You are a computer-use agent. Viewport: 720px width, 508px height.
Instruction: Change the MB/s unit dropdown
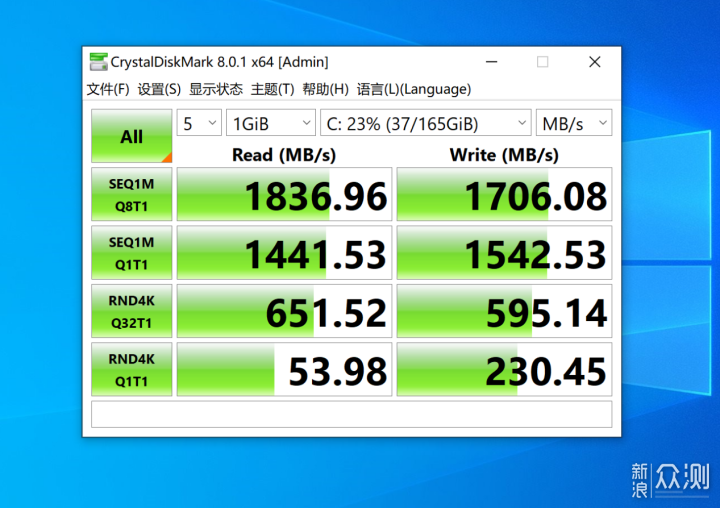574,123
